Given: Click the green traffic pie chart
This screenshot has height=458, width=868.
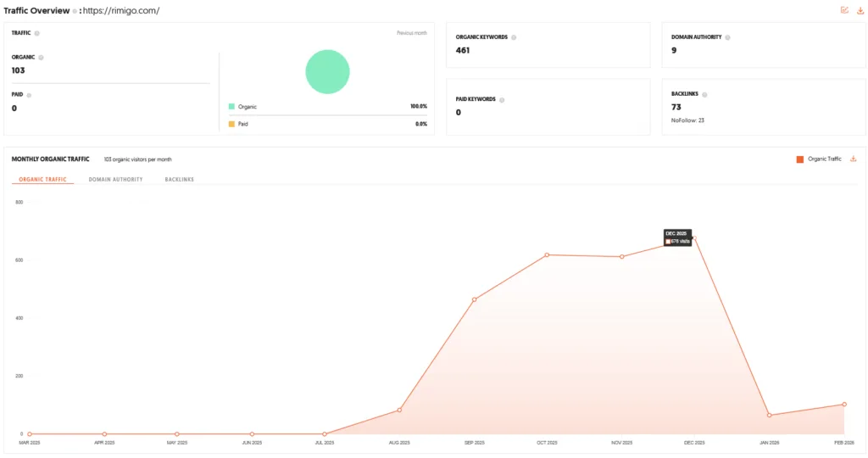Looking at the screenshot, I should (x=328, y=72).
